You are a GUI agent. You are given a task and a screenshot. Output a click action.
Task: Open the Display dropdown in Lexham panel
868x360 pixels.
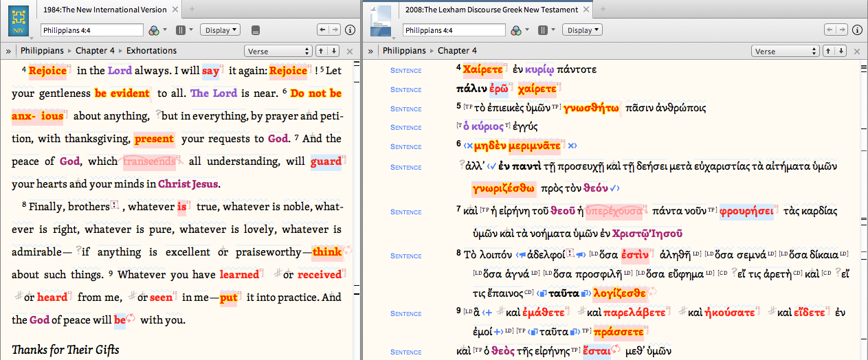coord(582,30)
